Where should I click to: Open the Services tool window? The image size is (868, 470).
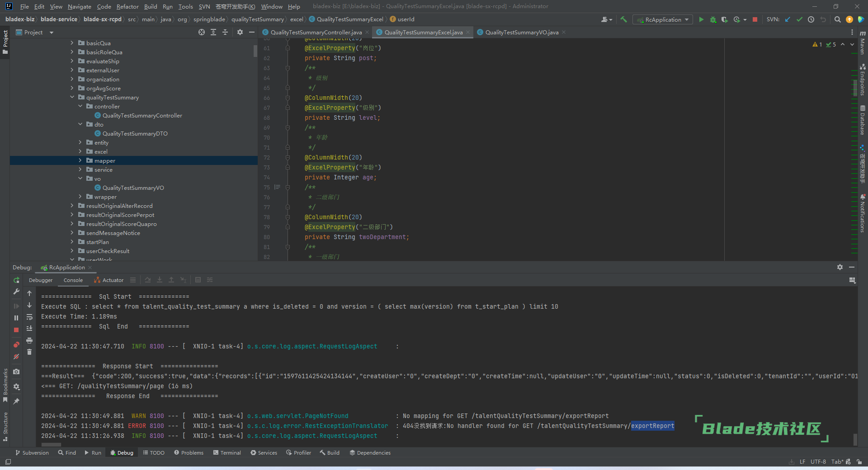[x=264, y=452]
